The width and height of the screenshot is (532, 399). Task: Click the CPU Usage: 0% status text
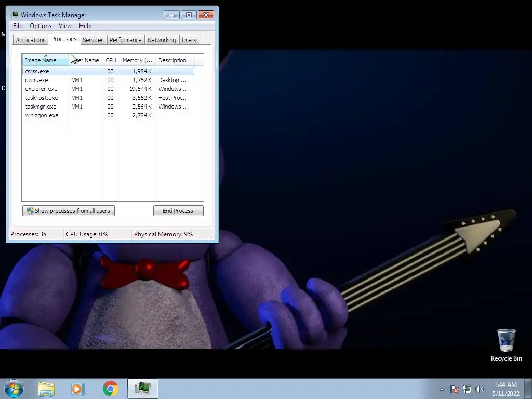tap(87, 234)
